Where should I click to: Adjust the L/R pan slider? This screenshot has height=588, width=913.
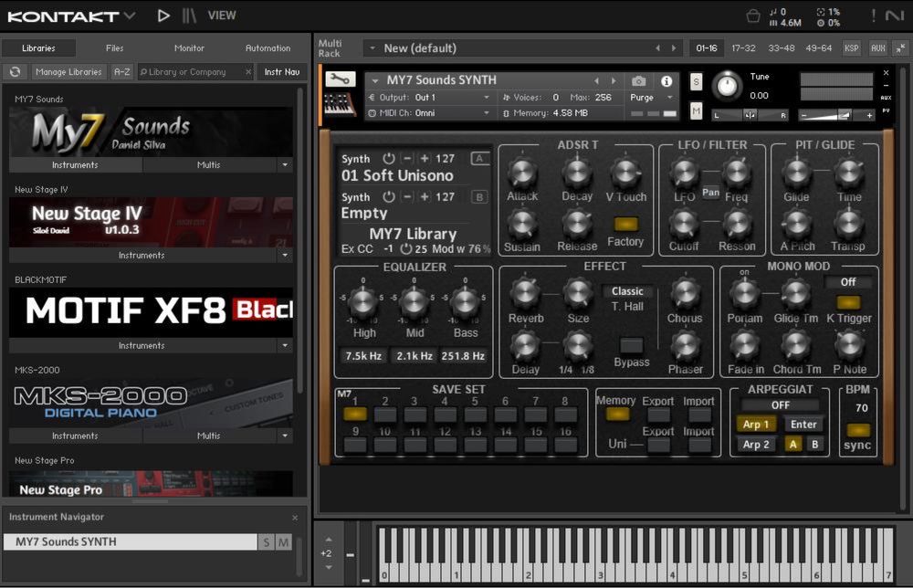coord(750,115)
